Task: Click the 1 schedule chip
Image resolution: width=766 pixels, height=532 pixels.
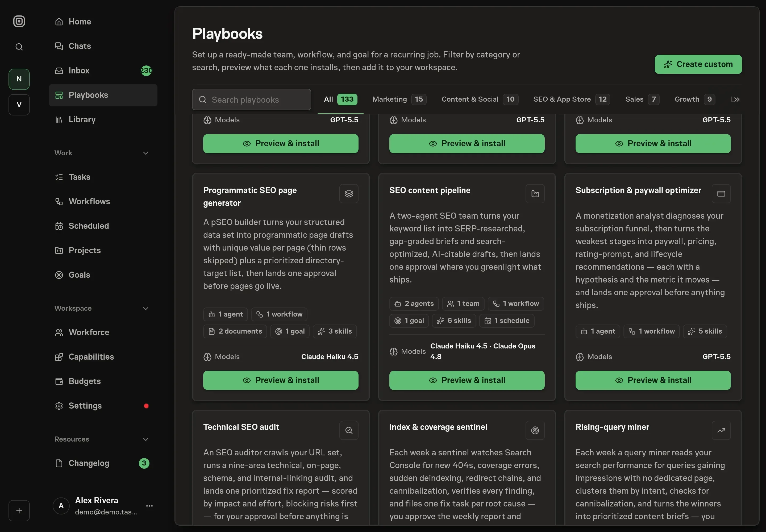Action: 507,321
